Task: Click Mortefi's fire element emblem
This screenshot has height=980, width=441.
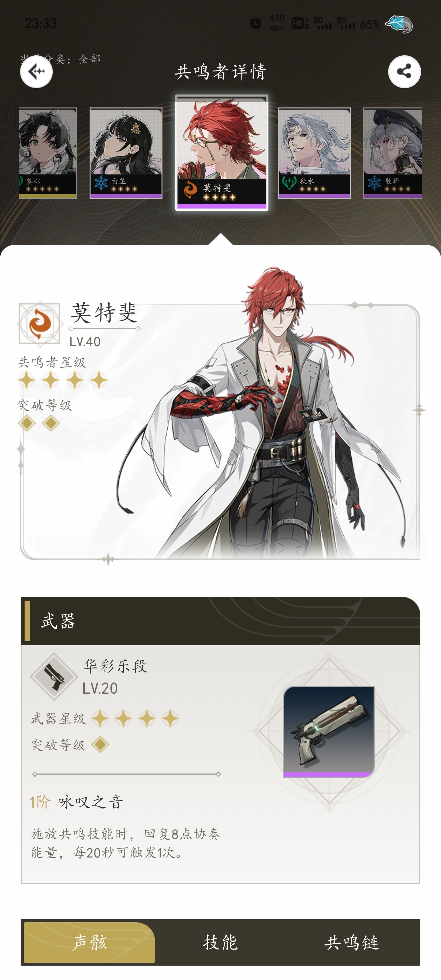Action: pyautogui.click(x=40, y=324)
